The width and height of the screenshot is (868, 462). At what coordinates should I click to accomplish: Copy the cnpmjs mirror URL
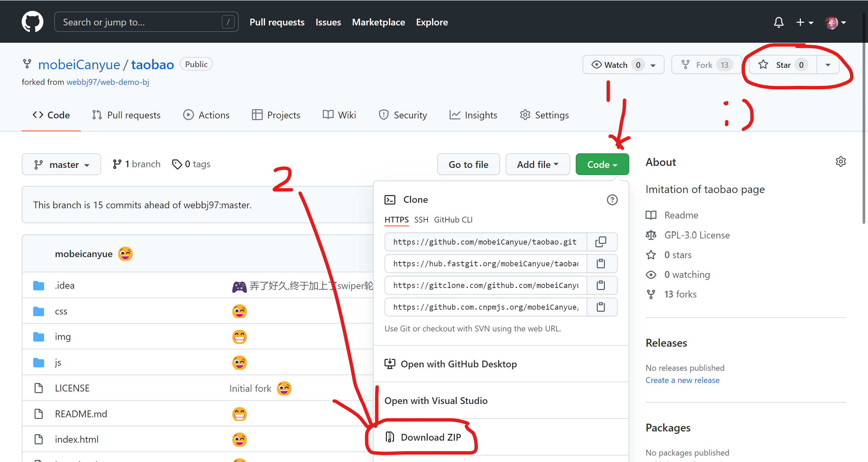coord(601,307)
